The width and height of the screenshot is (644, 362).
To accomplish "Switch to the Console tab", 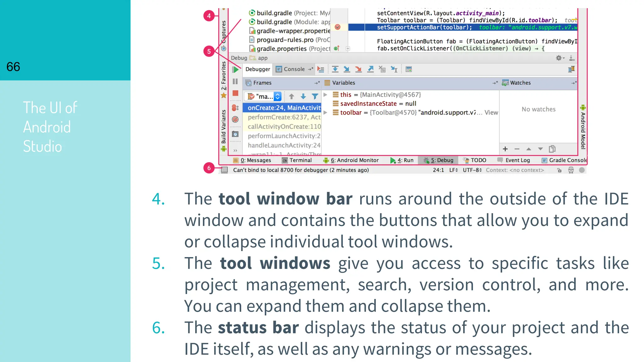I will pyautogui.click(x=294, y=69).
